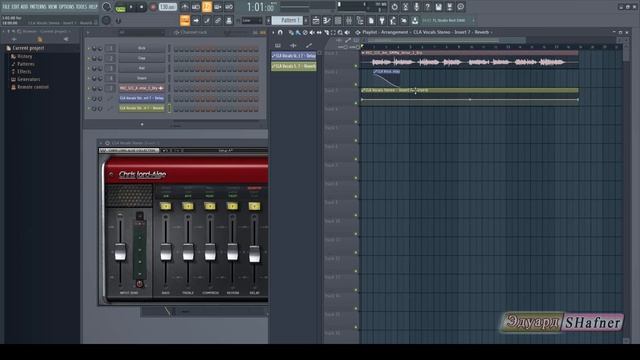Click the Reverb fader in CLA Vocals
640x360 pixels.
click(232, 251)
